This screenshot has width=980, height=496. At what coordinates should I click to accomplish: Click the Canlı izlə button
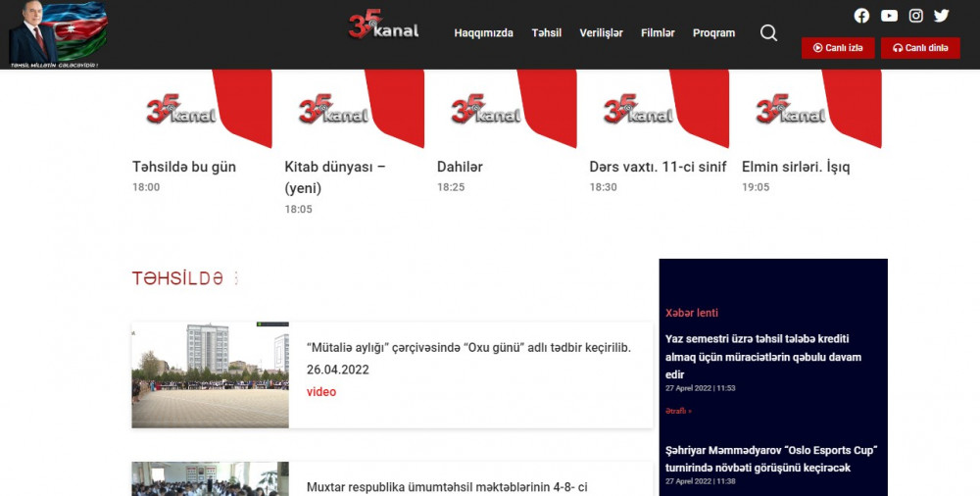point(838,47)
